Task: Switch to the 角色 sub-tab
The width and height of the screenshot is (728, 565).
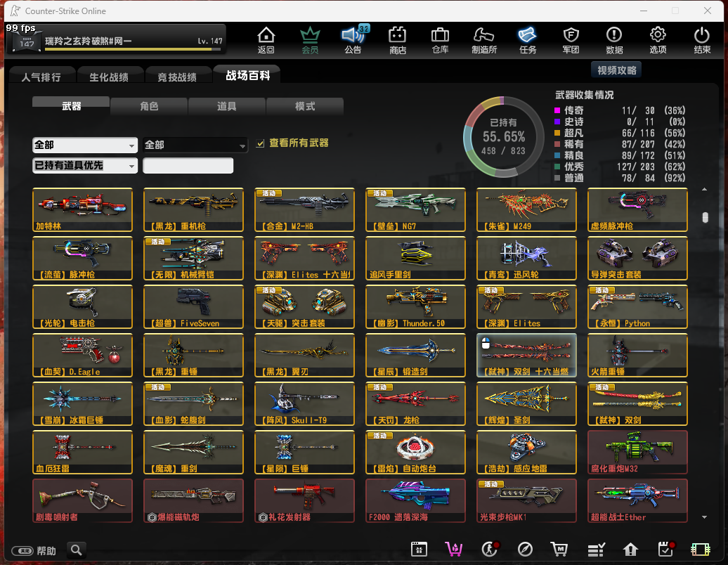Action: pos(149,106)
